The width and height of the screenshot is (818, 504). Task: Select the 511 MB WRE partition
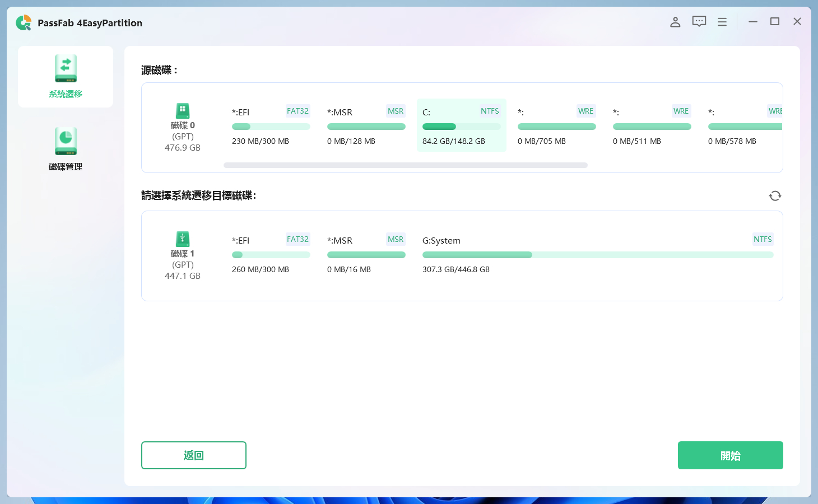click(x=652, y=125)
